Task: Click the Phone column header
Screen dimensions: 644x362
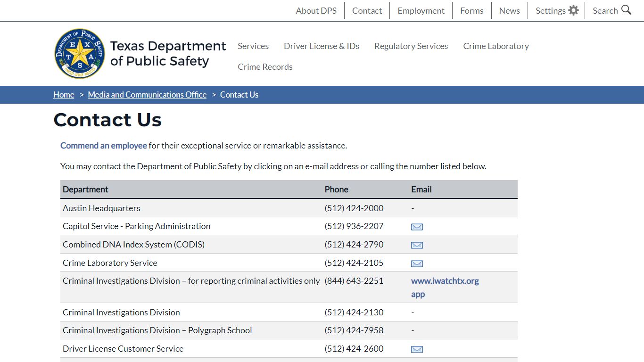Action: click(x=337, y=189)
